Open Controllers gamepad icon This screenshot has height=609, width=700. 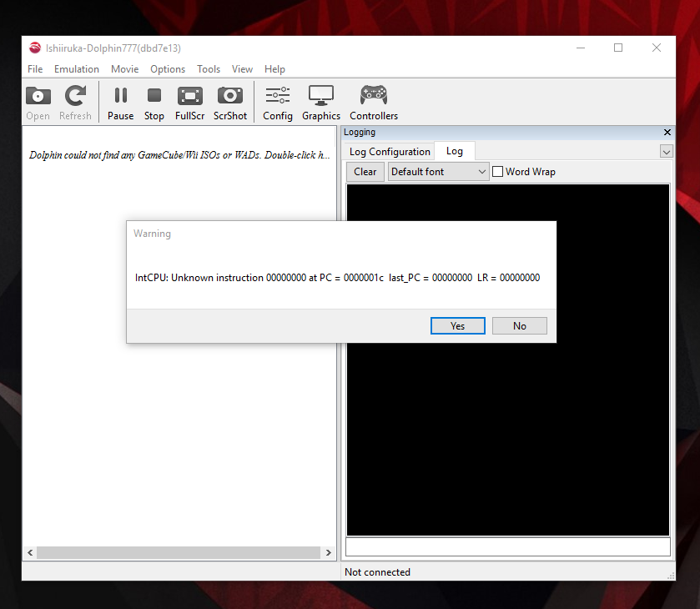pos(374,95)
